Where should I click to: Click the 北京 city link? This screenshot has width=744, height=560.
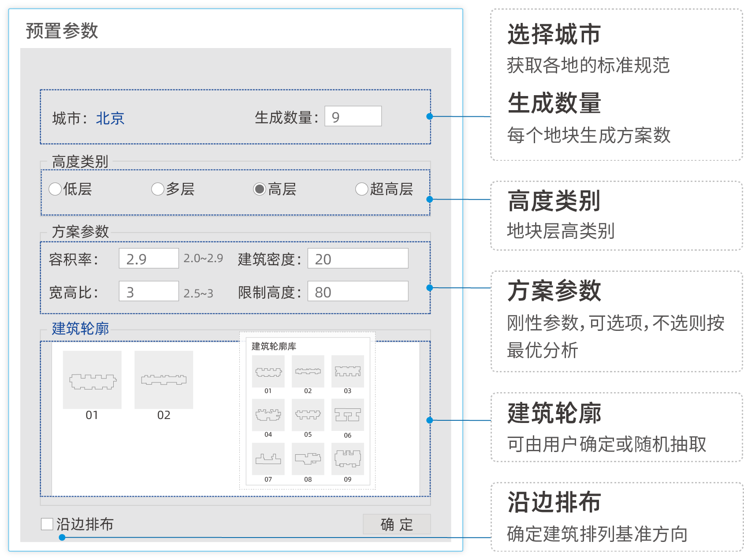tap(110, 118)
